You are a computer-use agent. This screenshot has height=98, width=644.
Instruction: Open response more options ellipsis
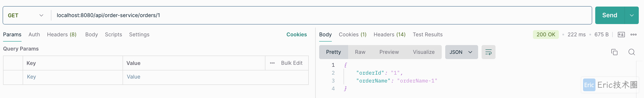click(x=633, y=35)
